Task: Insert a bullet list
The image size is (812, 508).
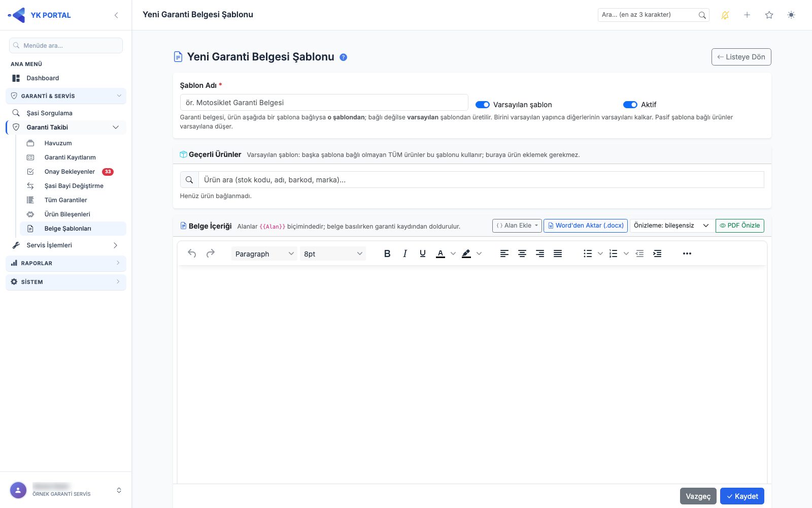Action: tap(588, 253)
